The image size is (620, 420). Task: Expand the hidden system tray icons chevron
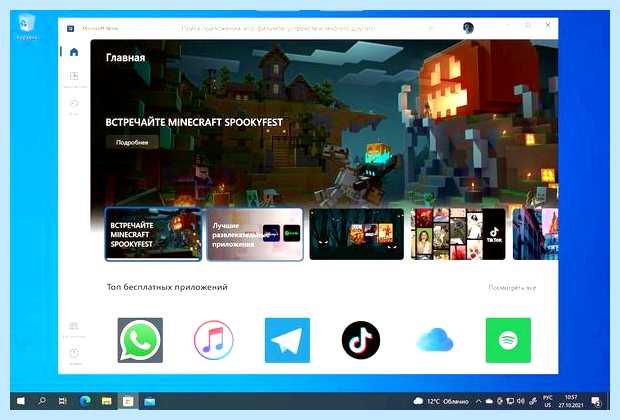point(478,401)
